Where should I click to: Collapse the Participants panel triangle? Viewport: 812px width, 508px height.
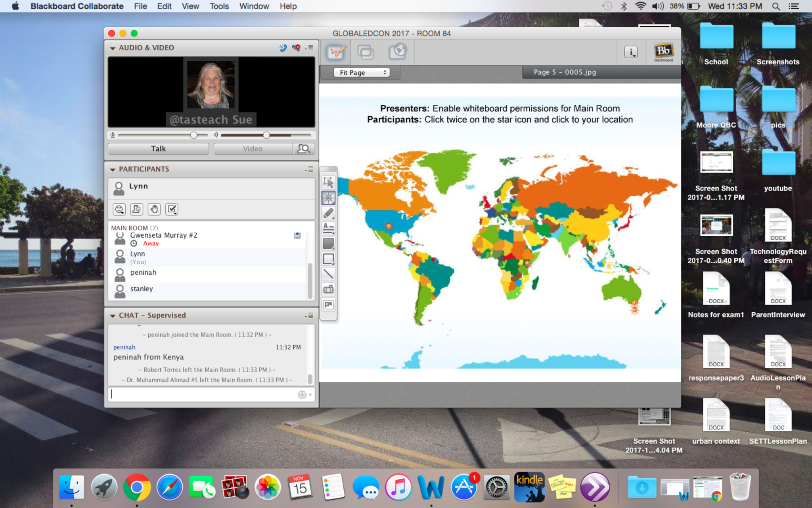113,169
